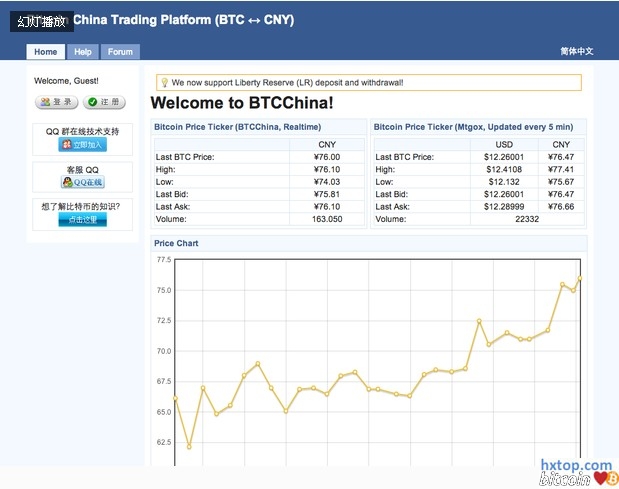Click the hxtop.com watermark link
The width and height of the screenshot is (619, 489).
tap(575, 465)
